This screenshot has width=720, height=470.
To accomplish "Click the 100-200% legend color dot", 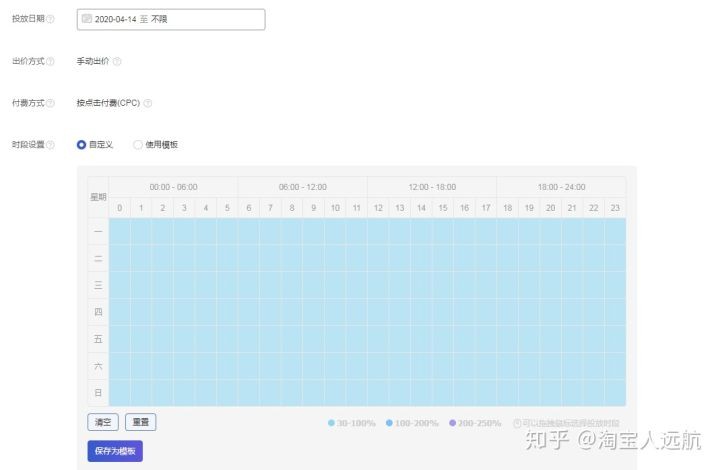I will 389,423.
